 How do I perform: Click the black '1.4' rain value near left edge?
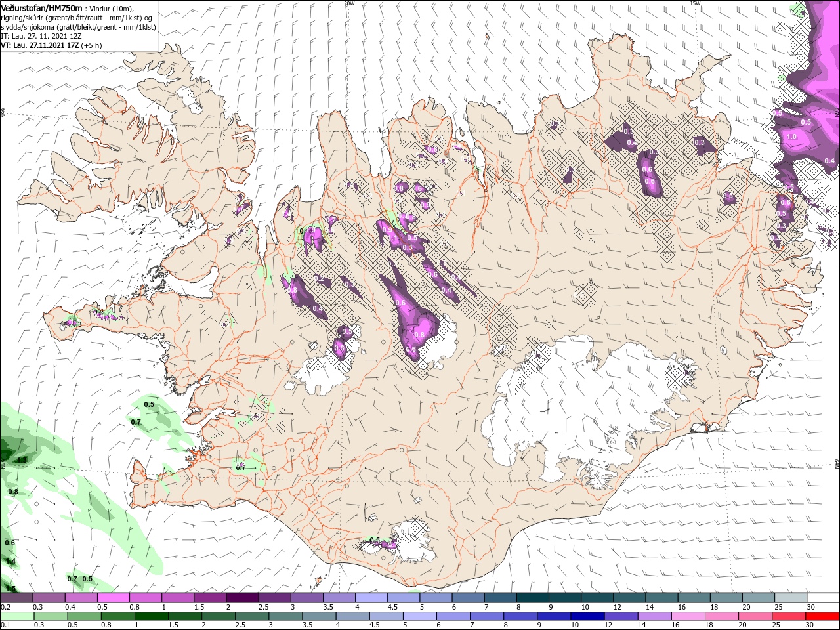(10, 562)
